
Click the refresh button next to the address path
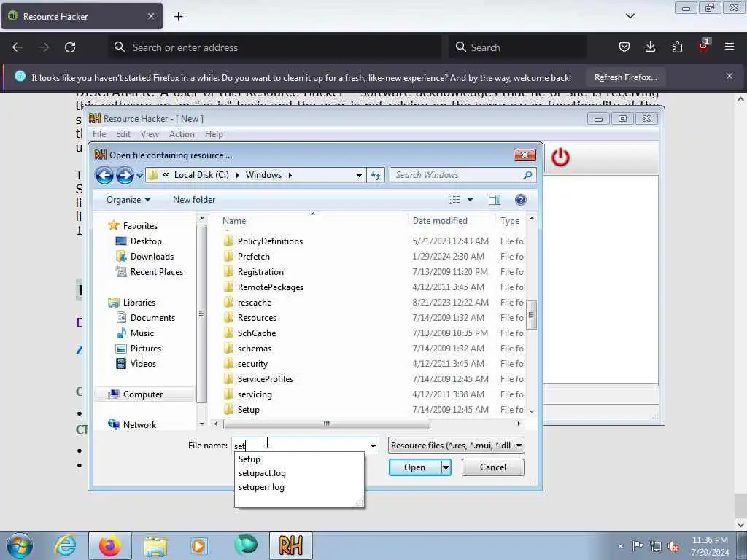pyautogui.click(x=376, y=175)
